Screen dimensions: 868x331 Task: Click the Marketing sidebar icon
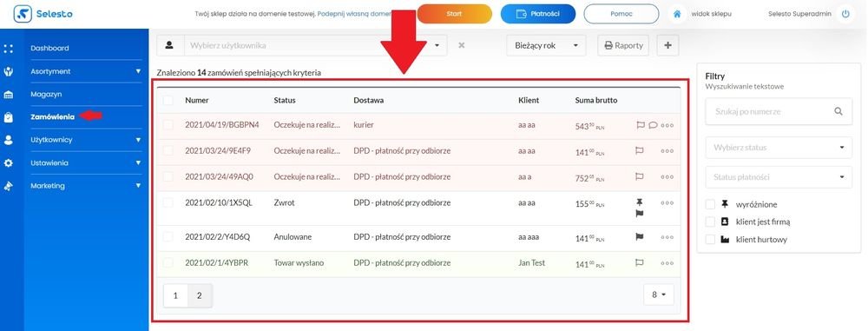[x=9, y=186]
